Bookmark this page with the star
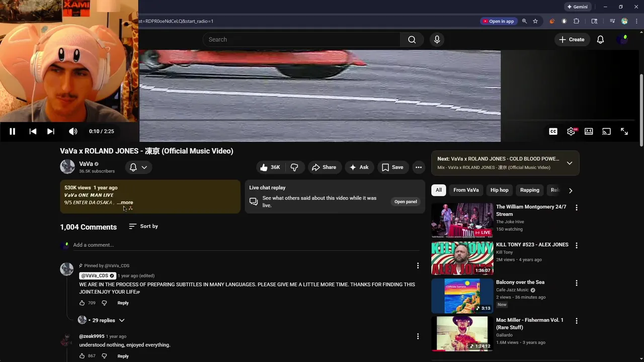The height and width of the screenshot is (362, 644). [535, 21]
